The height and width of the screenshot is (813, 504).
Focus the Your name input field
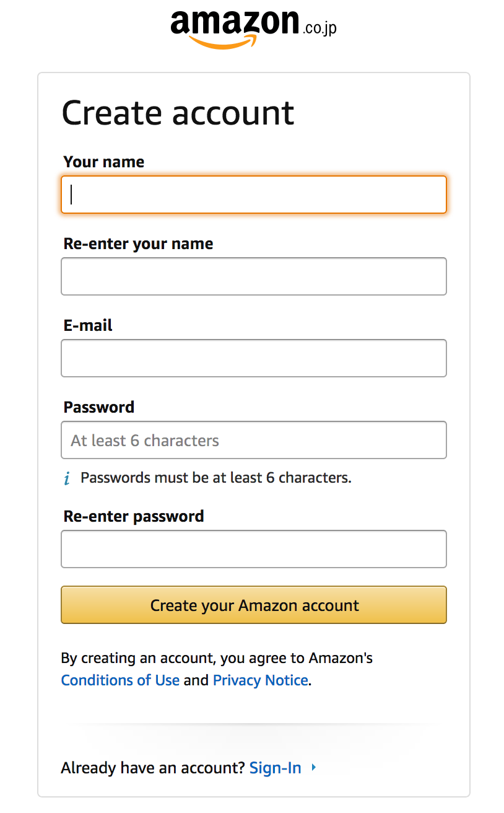[253, 195]
